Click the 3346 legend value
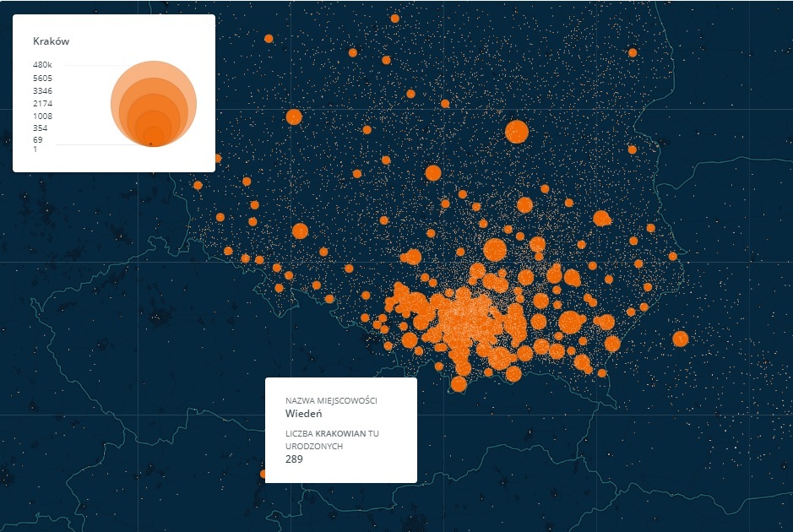The width and height of the screenshot is (793, 532). (42, 90)
